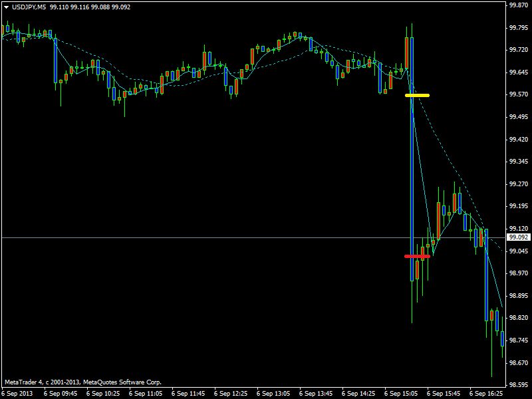Open the chart dropdown triangle beside USDJPY,M5
This screenshot has width=532, height=399.
tap(7, 7)
